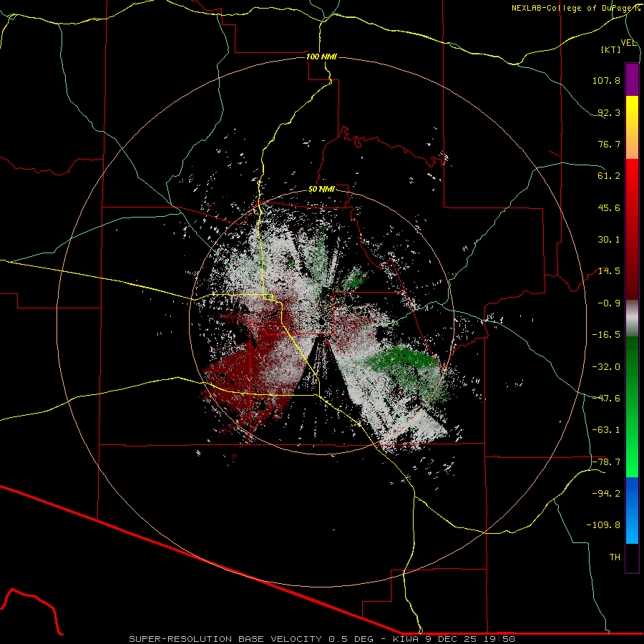Click the -47.6 value on velocity scale
The width and height of the screenshot is (644, 644).
pos(606,399)
